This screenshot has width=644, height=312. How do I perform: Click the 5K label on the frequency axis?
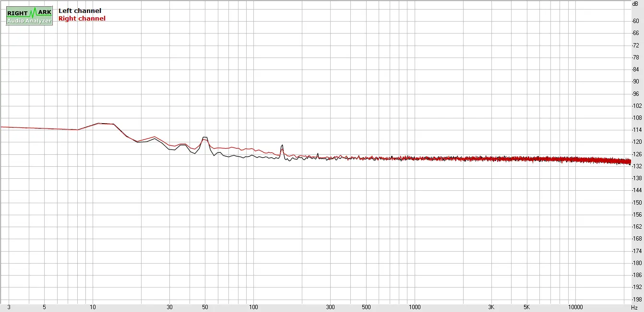click(x=527, y=307)
